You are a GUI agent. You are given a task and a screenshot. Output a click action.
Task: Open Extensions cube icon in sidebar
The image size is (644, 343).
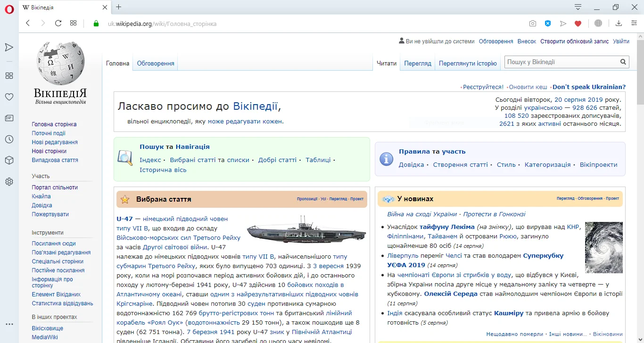click(9, 160)
